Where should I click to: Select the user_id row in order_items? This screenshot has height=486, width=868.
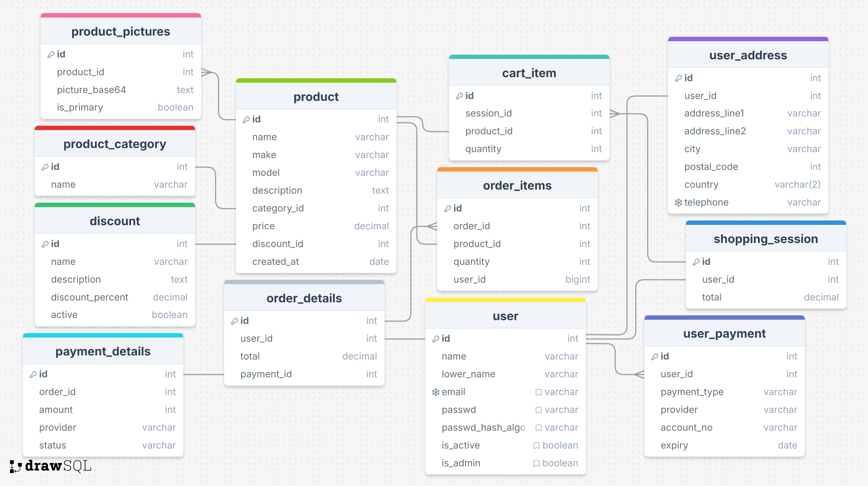518,279
